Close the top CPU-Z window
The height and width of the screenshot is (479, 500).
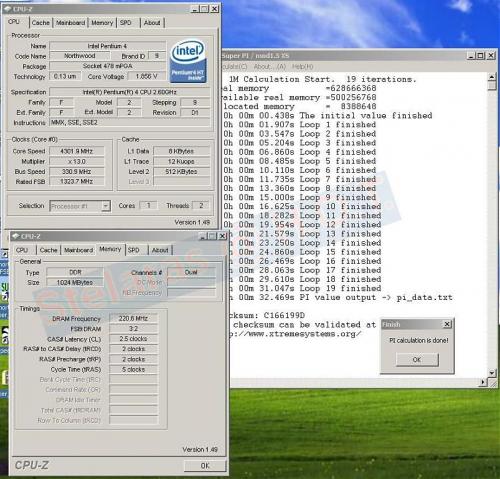pyautogui.click(x=215, y=9)
